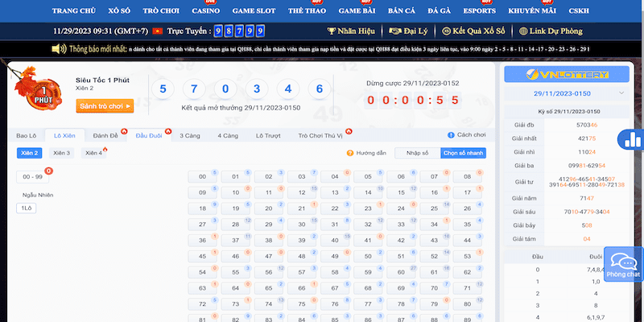The width and height of the screenshot is (644, 322).
Task: Click the speaker announcement icon
Action: [x=58, y=49]
